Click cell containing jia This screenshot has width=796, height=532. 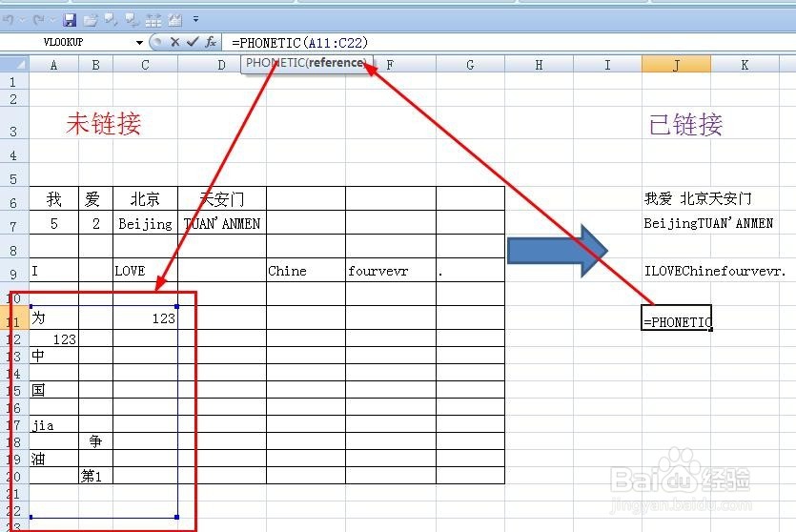tap(53, 424)
